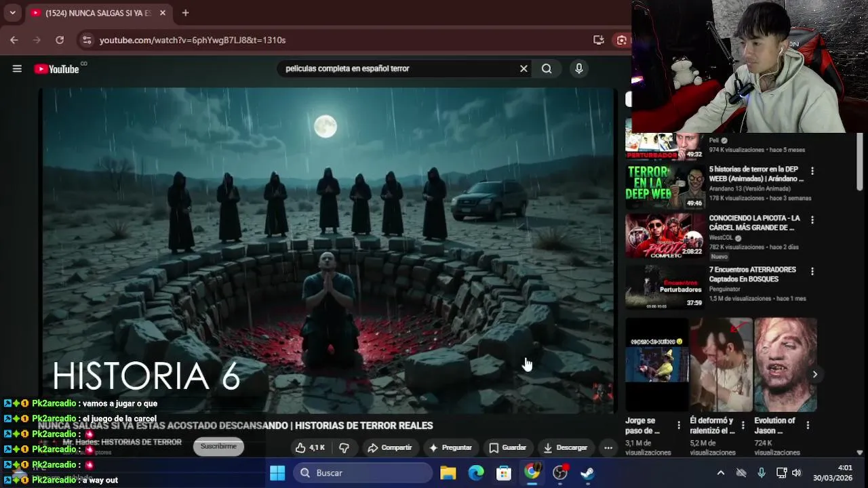This screenshot has width=868, height=488.
Task: Click the Descargar download button
Action: click(566, 447)
